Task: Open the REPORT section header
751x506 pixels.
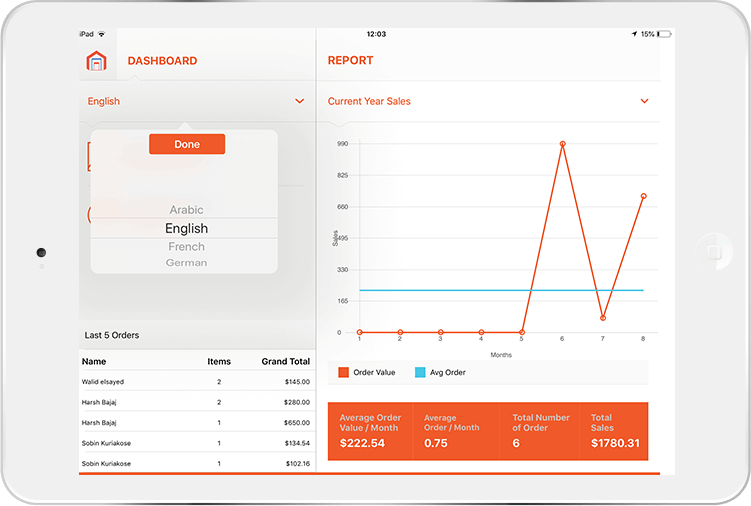Action: point(350,60)
